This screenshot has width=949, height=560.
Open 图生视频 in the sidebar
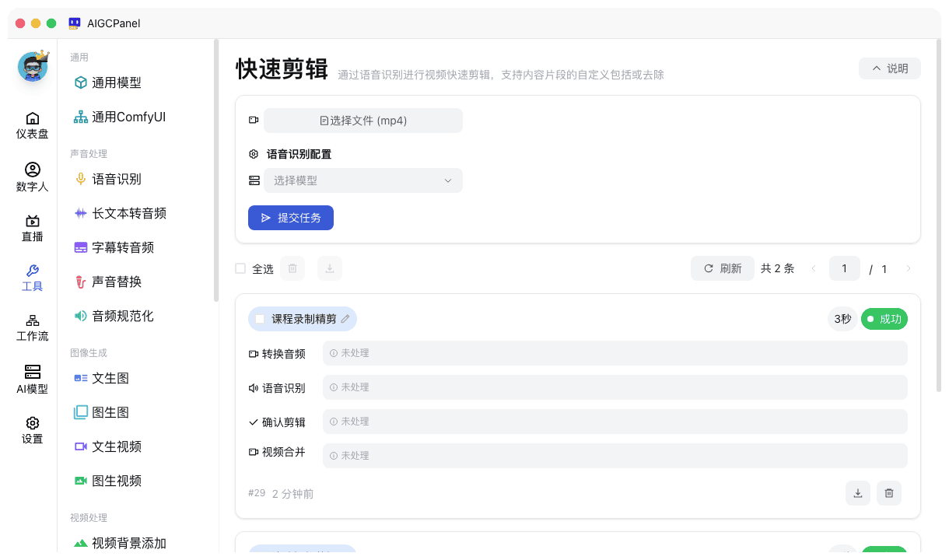[117, 481]
